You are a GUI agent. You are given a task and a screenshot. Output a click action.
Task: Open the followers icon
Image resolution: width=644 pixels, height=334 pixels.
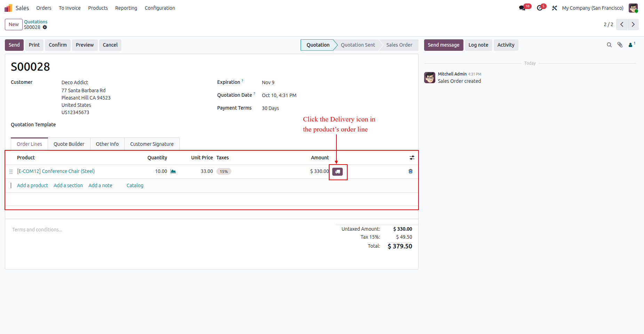632,45
